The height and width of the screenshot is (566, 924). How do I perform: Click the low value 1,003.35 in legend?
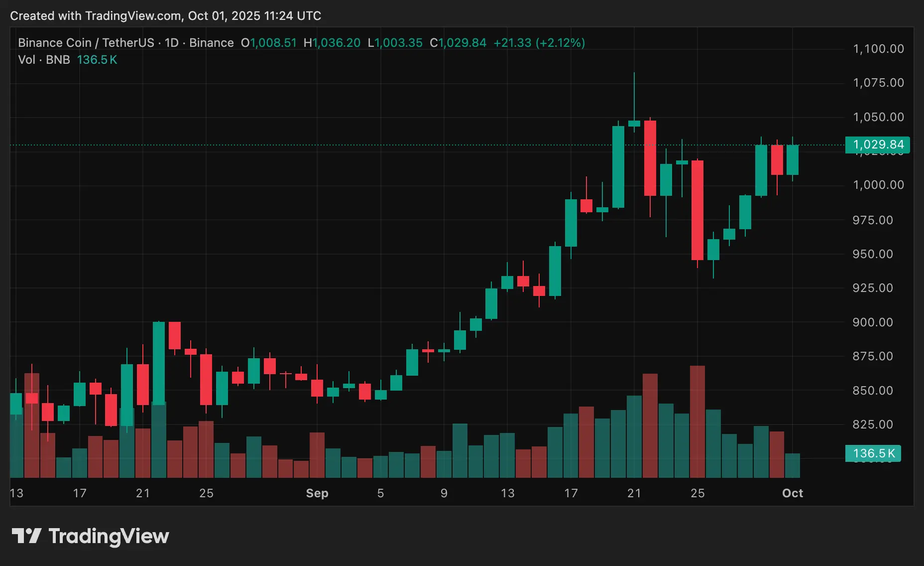click(398, 43)
